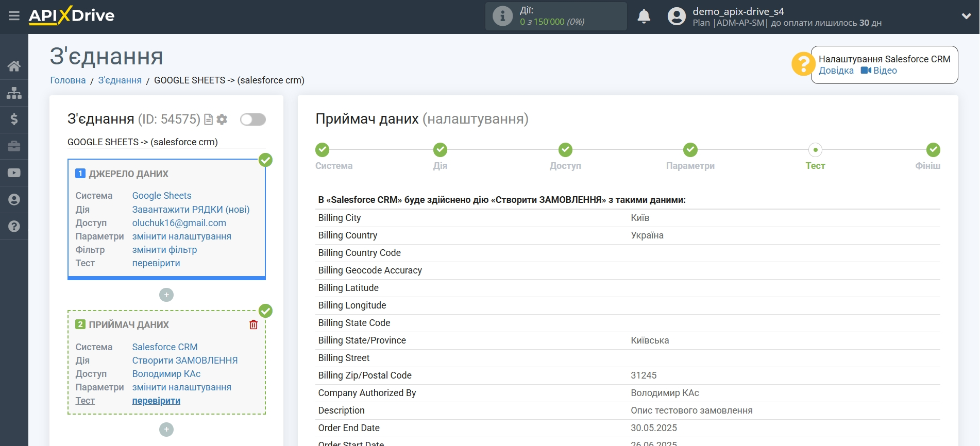Go to Фініш wizard step
The image size is (980, 446).
[933, 150]
